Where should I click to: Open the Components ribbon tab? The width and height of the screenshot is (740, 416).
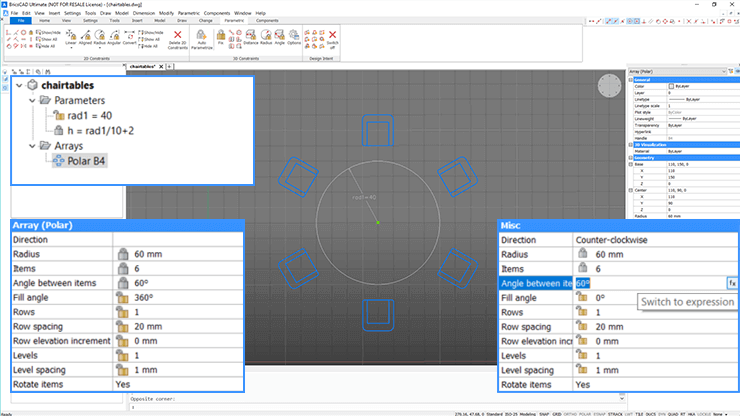pyautogui.click(x=268, y=20)
